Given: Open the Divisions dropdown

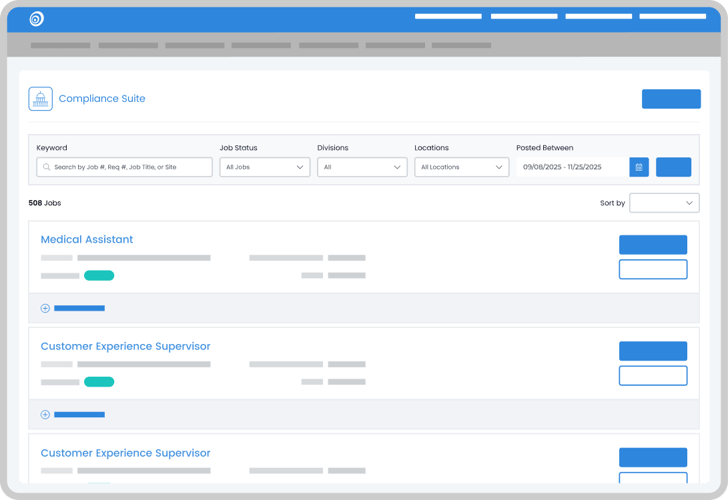Looking at the screenshot, I should pos(362,167).
